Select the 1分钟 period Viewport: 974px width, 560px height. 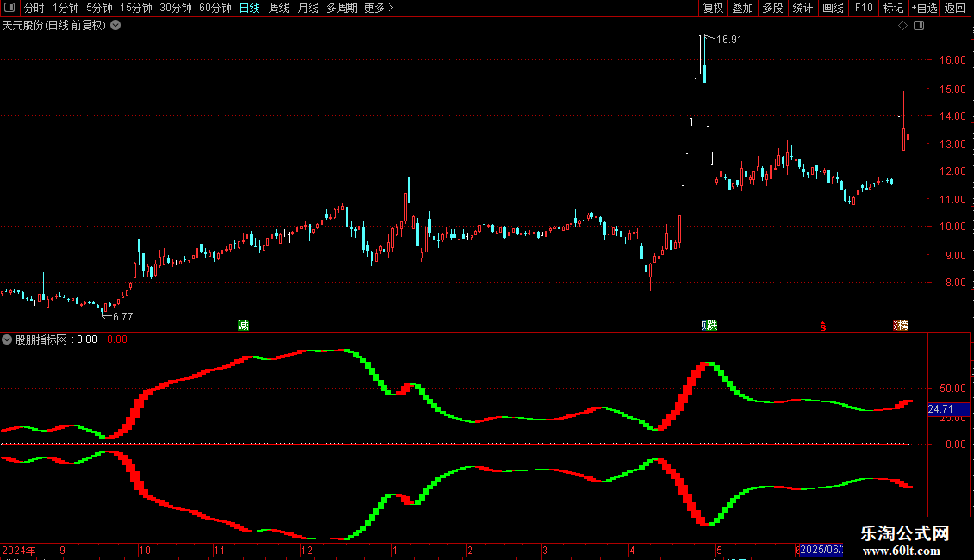point(66,8)
